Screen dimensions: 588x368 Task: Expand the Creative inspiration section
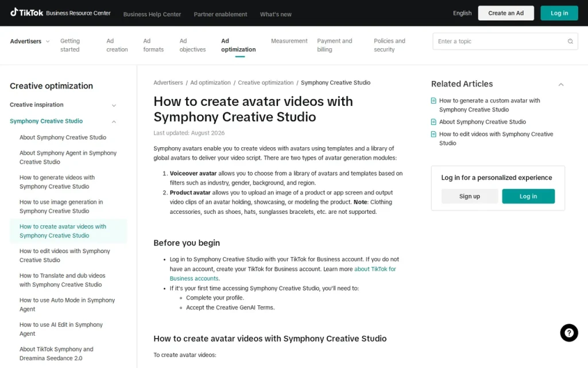(63, 105)
